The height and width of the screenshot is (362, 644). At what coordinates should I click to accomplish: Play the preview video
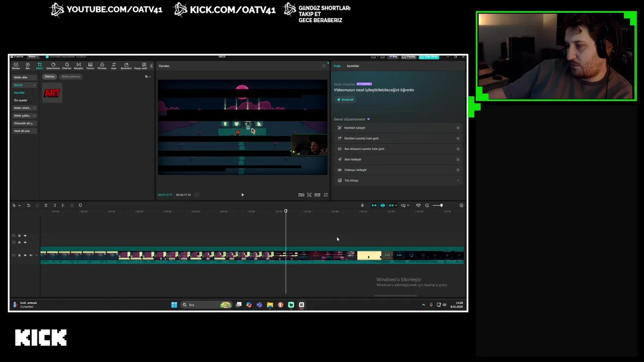click(243, 195)
